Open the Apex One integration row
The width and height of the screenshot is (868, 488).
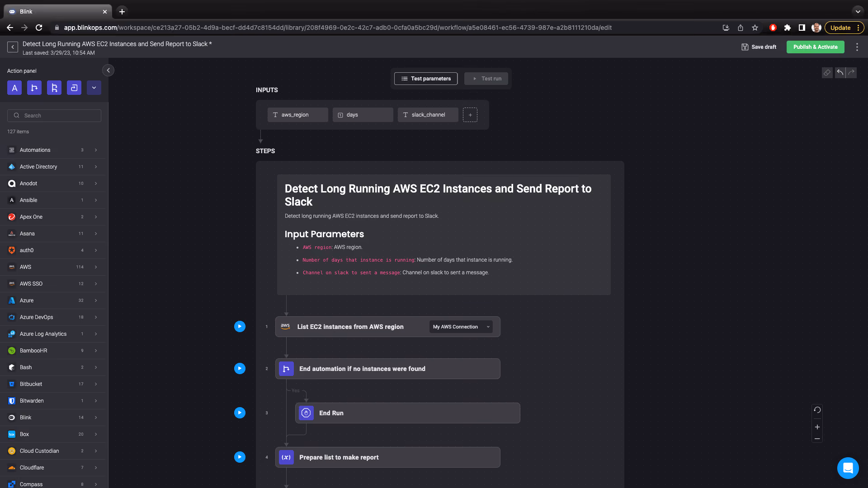53,217
